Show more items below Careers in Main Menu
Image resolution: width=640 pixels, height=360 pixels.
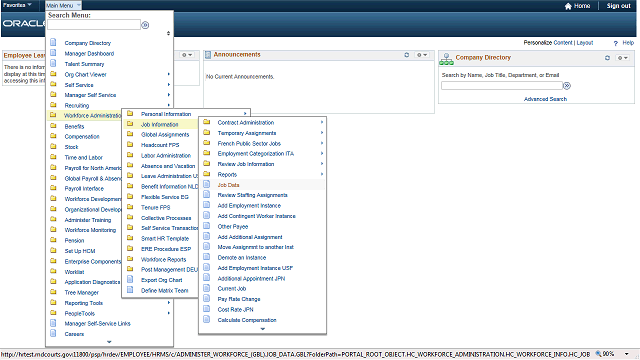(x=109, y=342)
